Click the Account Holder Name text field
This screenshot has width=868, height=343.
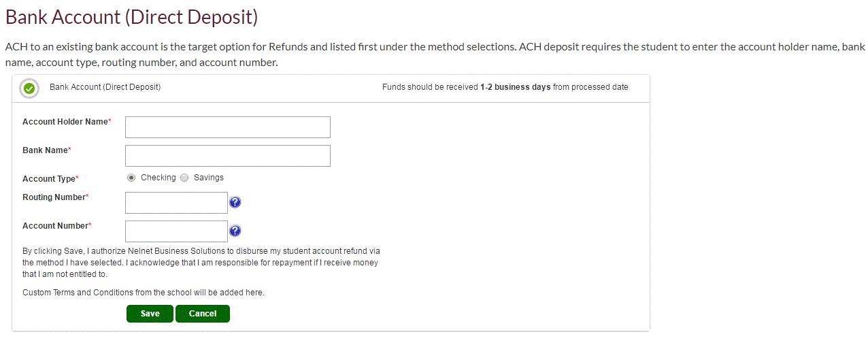228,127
